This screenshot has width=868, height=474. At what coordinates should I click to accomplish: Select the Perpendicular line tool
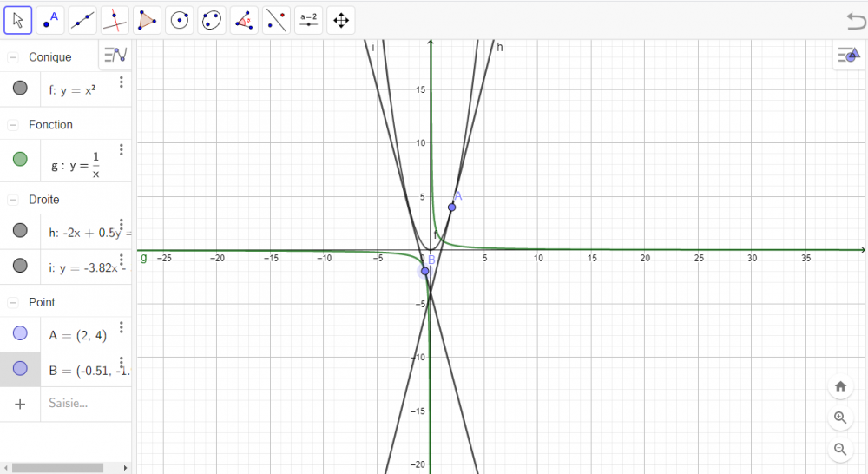click(115, 20)
